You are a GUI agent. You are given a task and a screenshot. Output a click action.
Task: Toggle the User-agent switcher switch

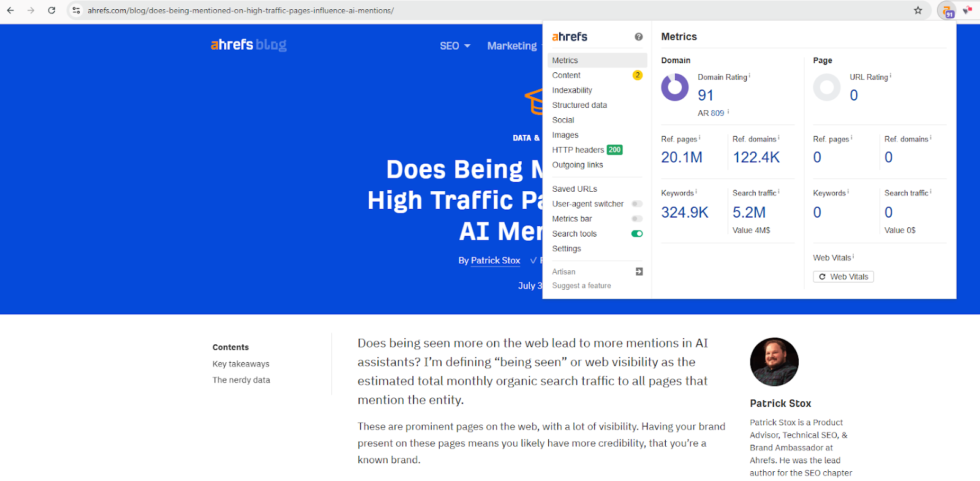tap(637, 204)
